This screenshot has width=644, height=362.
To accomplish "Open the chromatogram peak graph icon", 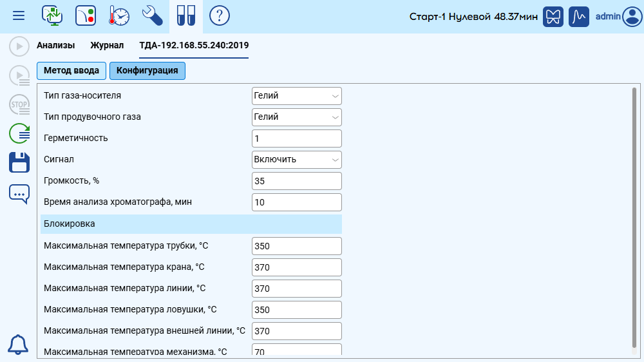I will pos(580,17).
